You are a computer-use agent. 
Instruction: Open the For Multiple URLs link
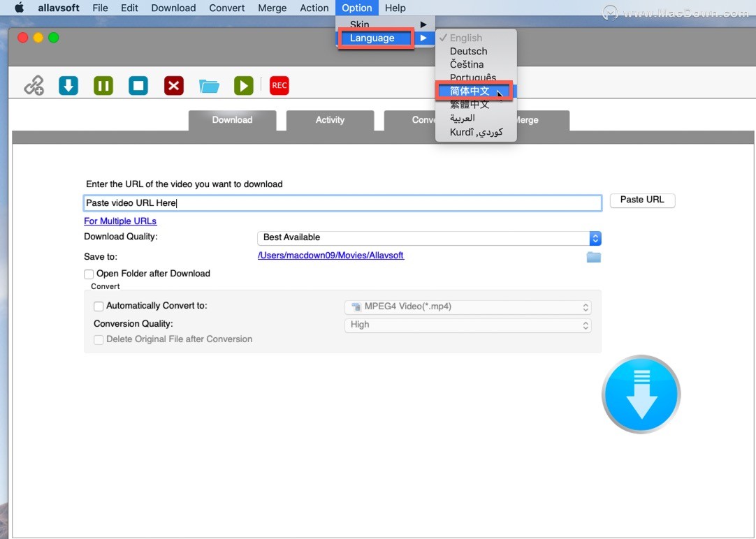[120, 221]
